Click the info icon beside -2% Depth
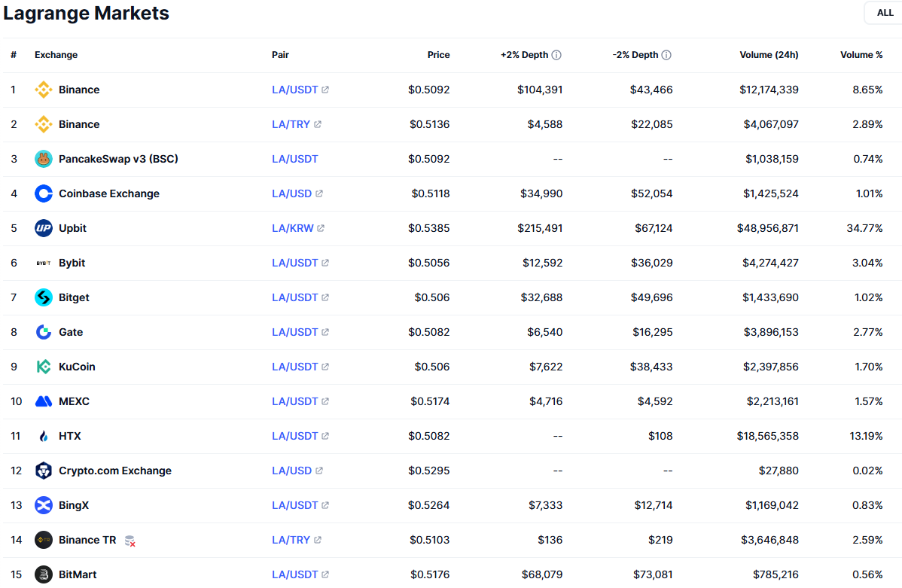Screen dimensions: 902x588 point(666,55)
